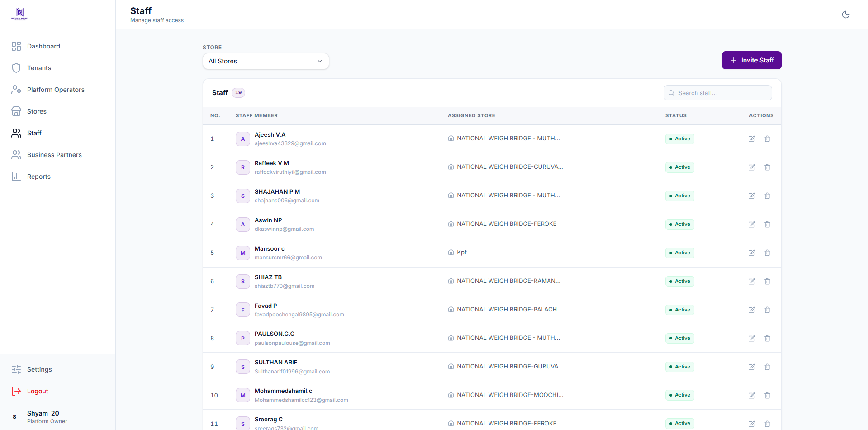The height and width of the screenshot is (430, 868).
Task: Delete staff member Ajeesh V.A
Action: (x=767, y=139)
